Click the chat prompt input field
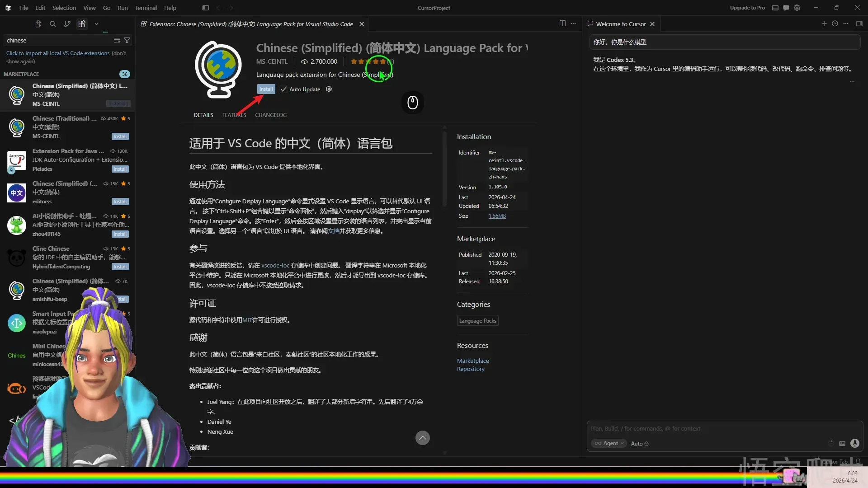The height and width of the screenshot is (488, 868). tap(723, 428)
